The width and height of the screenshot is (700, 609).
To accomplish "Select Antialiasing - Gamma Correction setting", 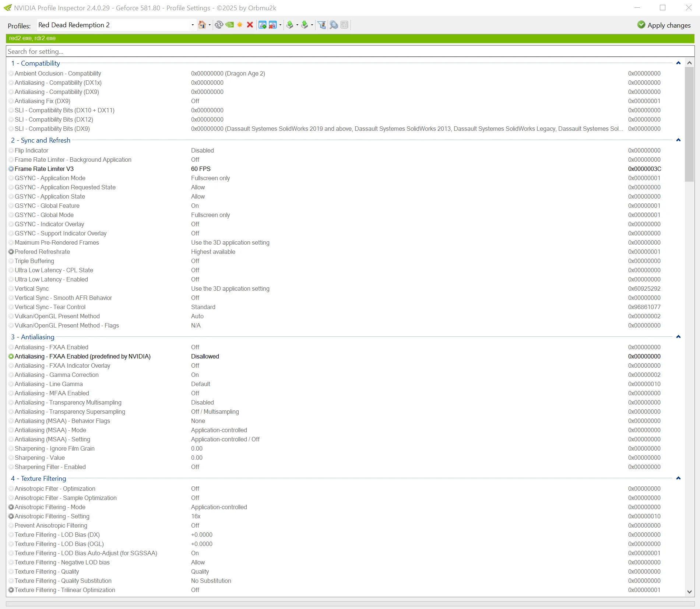I will click(x=57, y=375).
